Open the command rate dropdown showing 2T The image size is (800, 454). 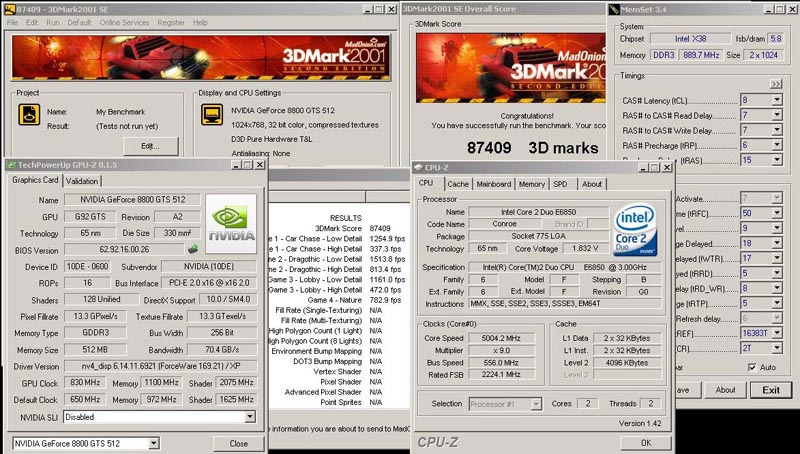[777, 348]
